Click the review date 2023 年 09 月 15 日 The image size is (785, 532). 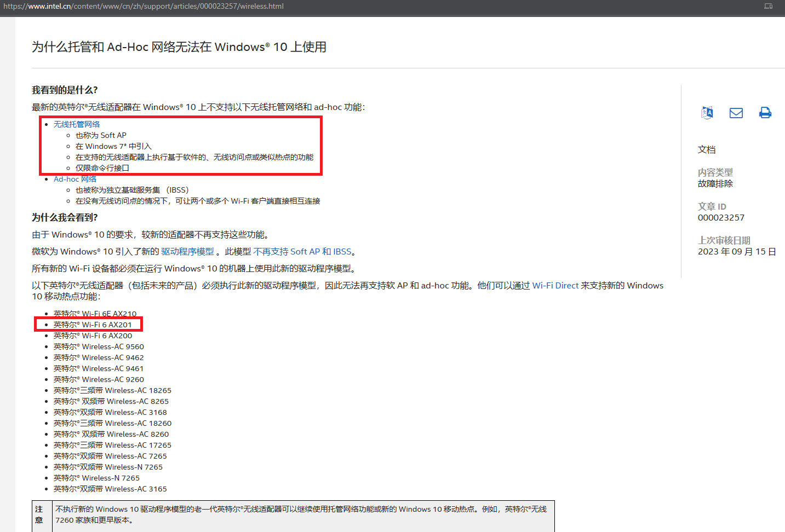(737, 251)
